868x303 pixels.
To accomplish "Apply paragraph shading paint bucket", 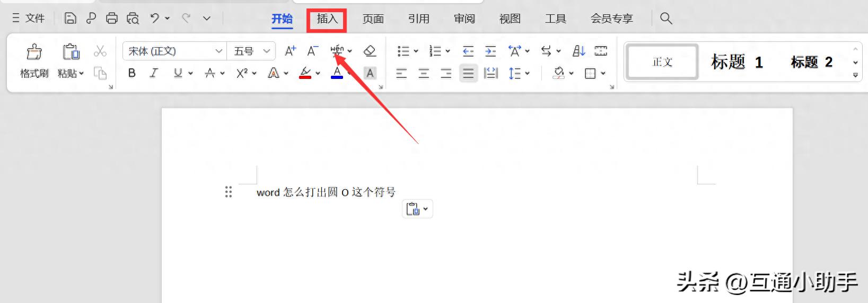I will tap(558, 73).
